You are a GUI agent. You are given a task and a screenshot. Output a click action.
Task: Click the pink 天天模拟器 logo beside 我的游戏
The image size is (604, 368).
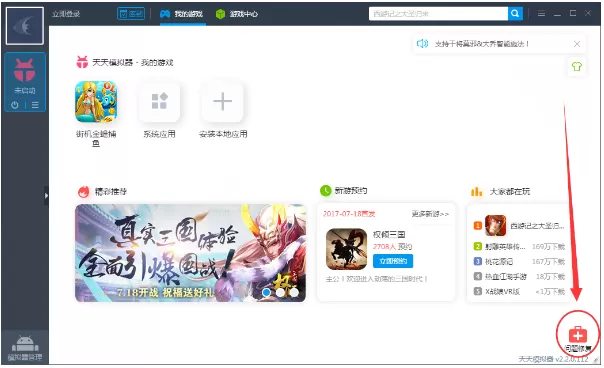click(x=82, y=62)
